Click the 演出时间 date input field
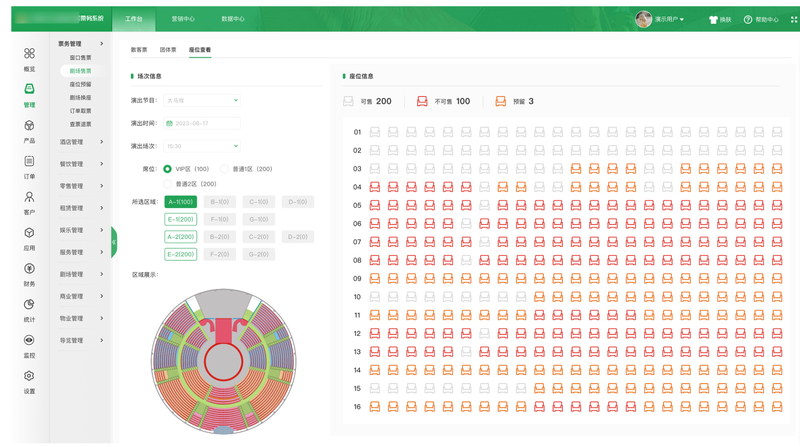 pos(202,124)
